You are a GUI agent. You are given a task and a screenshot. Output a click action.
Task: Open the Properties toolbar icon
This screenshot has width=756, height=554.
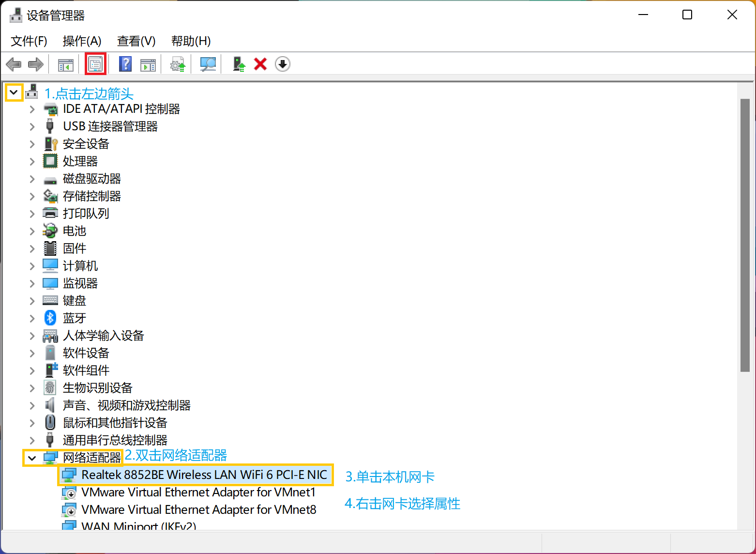coord(95,64)
